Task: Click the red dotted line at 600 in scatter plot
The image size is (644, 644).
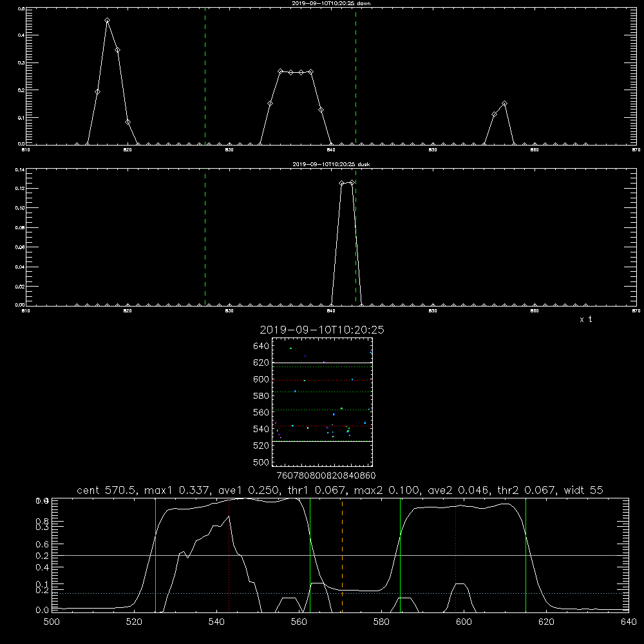Action: pyautogui.click(x=322, y=381)
